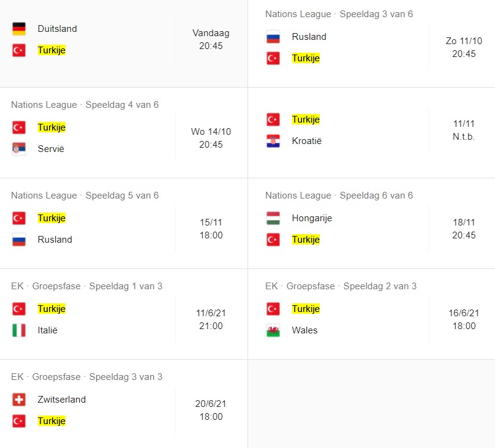495x448 pixels.
Task: Click EK Groepsfase Speeldag 1 van 3 header
Action: (86, 286)
